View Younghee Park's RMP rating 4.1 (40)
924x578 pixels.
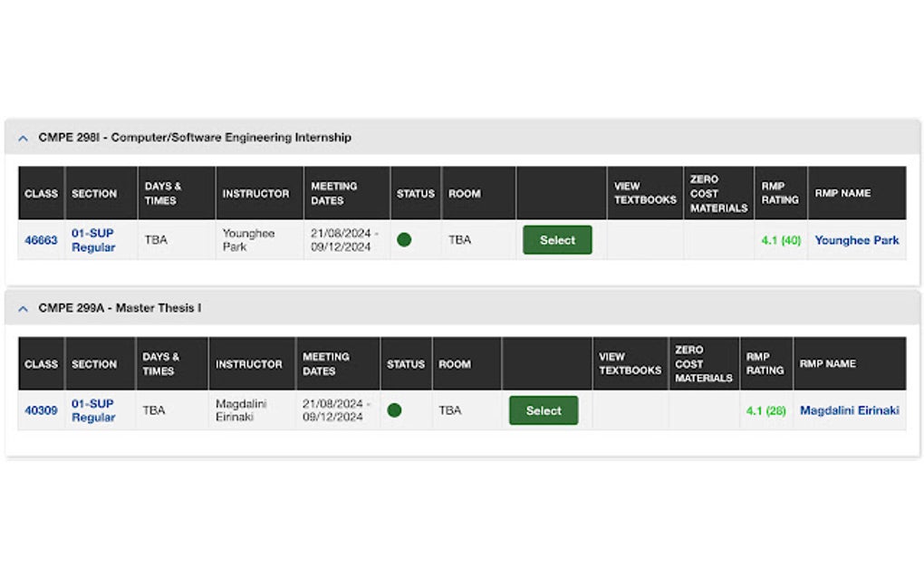click(780, 240)
